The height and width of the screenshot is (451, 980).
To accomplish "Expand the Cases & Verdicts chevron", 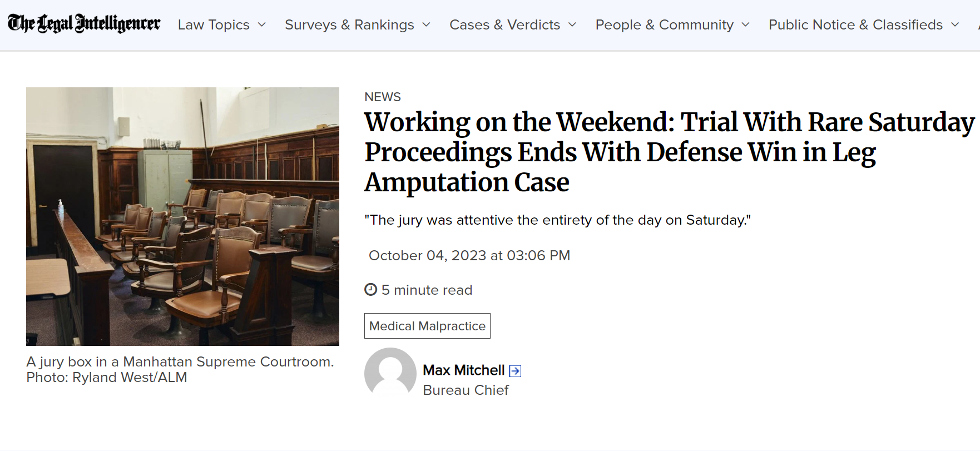I will pyautogui.click(x=572, y=24).
